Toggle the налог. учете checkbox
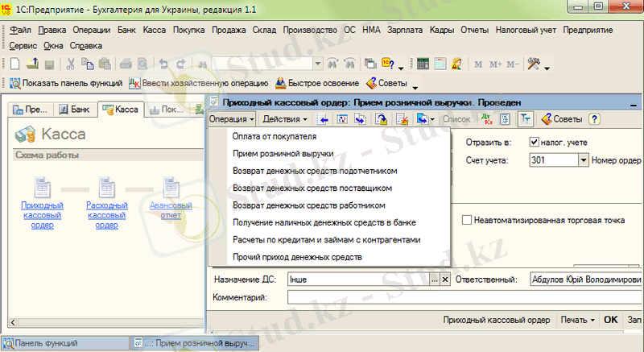 coord(534,143)
